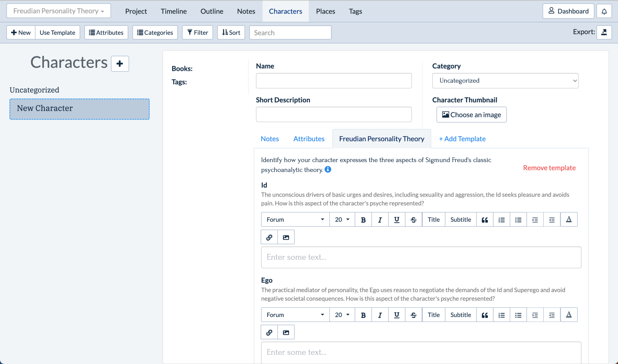Open font size 20 dropdown in Ego editor
The image size is (618, 364).
(x=342, y=315)
